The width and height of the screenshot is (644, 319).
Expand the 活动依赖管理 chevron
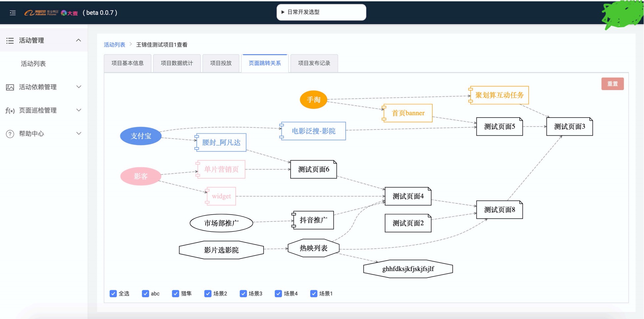79,87
